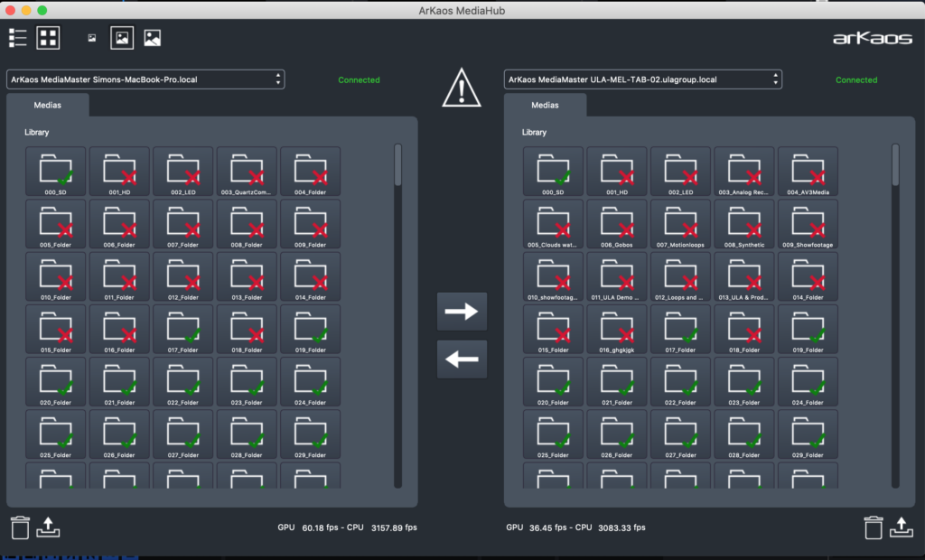
Task: Select the 006_Gobos folder
Action: coord(616,224)
